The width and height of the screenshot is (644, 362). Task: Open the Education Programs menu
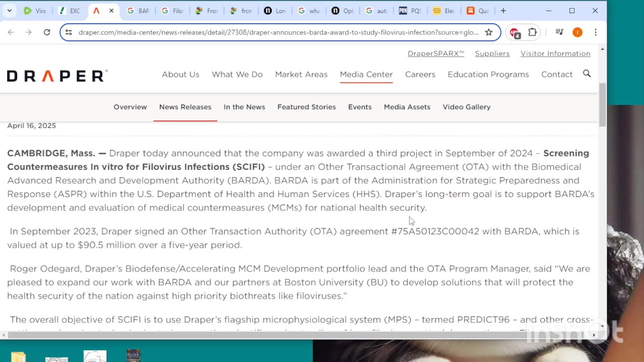(488, 74)
